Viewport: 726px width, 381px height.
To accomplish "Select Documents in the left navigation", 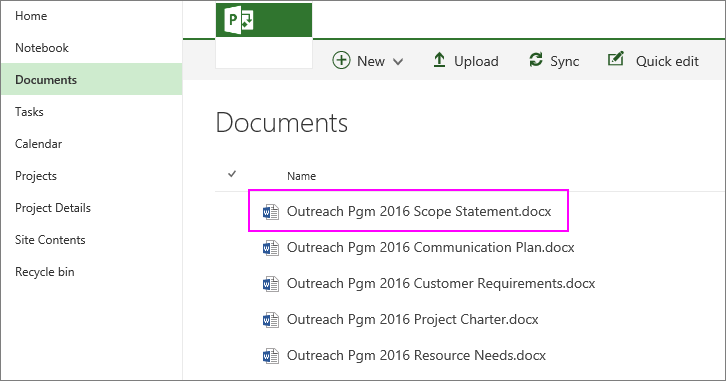I will (x=92, y=79).
